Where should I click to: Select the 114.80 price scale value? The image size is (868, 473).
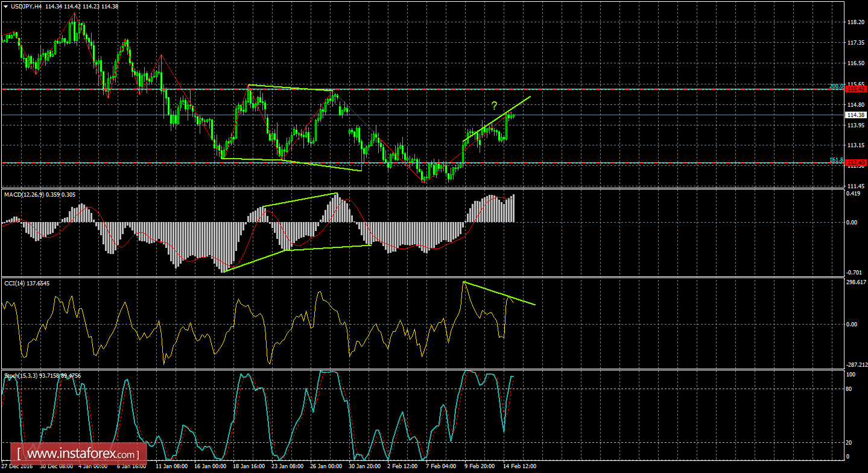[855, 105]
